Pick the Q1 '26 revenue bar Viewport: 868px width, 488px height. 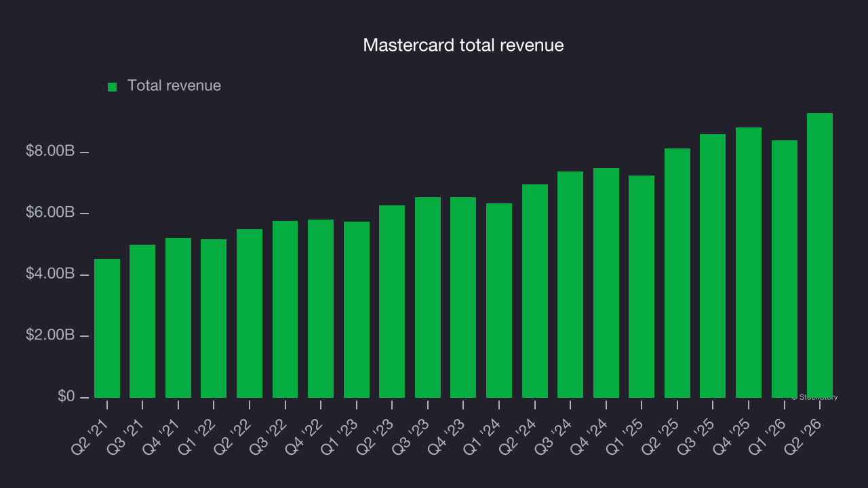pyautogui.click(x=785, y=269)
